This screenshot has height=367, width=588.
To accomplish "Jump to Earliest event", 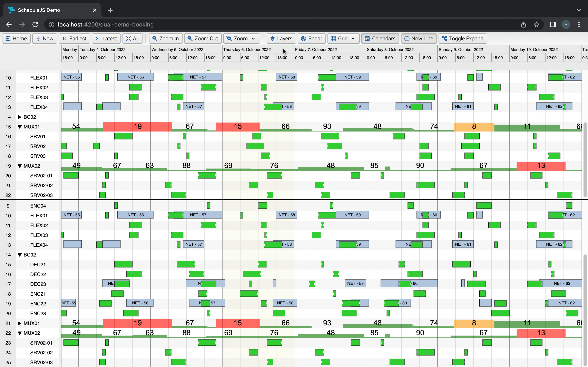I will point(74,38).
